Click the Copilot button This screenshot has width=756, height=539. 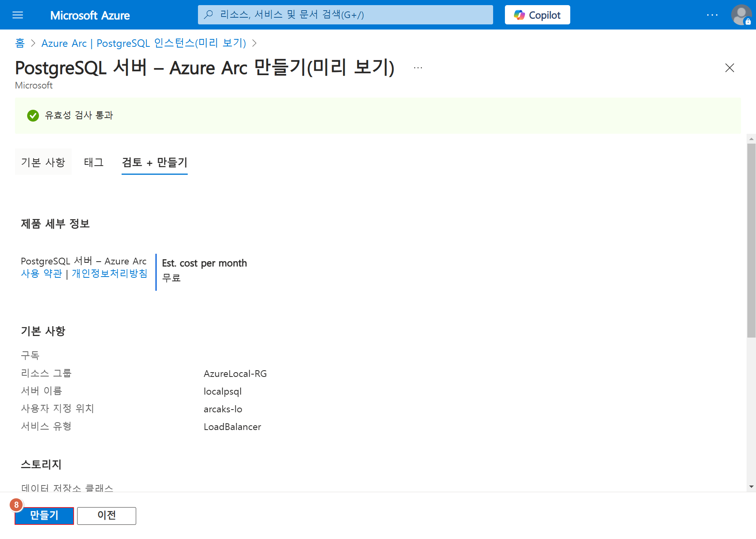click(537, 15)
